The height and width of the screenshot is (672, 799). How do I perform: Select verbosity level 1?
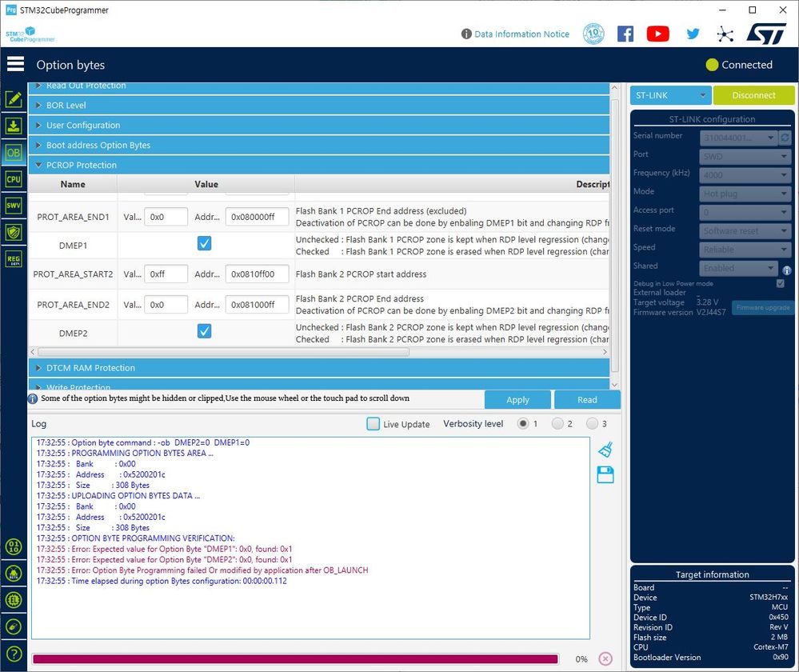click(x=523, y=424)
